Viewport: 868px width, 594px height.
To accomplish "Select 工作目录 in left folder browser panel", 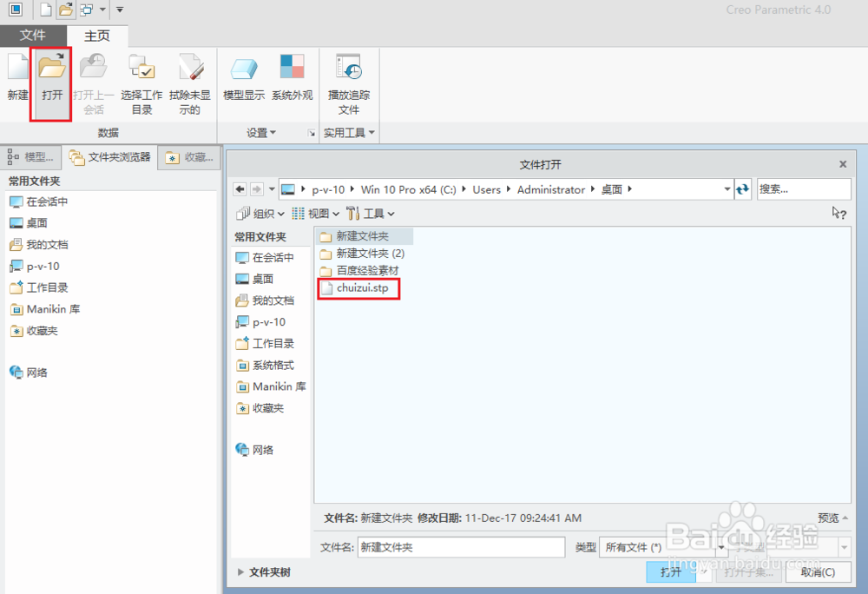I will point(39,287).
